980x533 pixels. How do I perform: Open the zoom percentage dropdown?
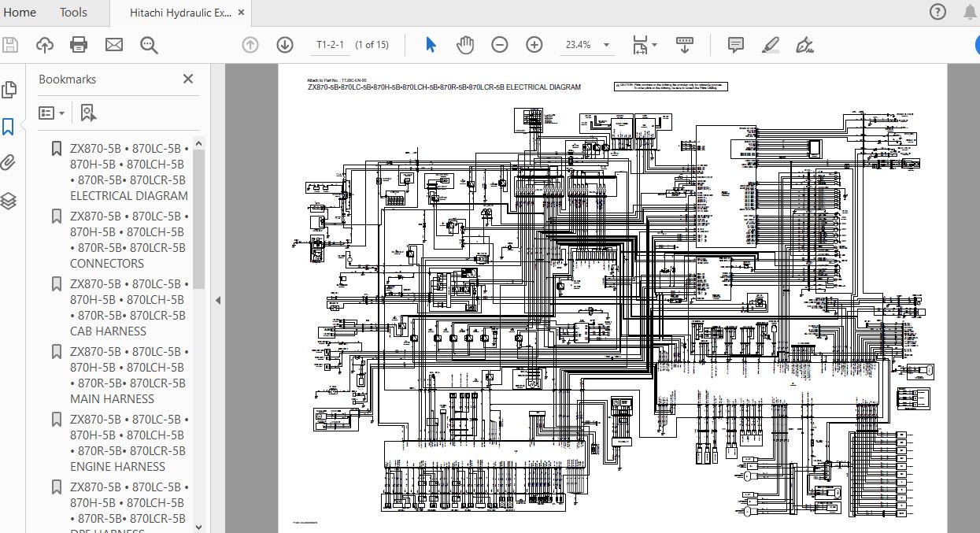(x=606, y=45)
